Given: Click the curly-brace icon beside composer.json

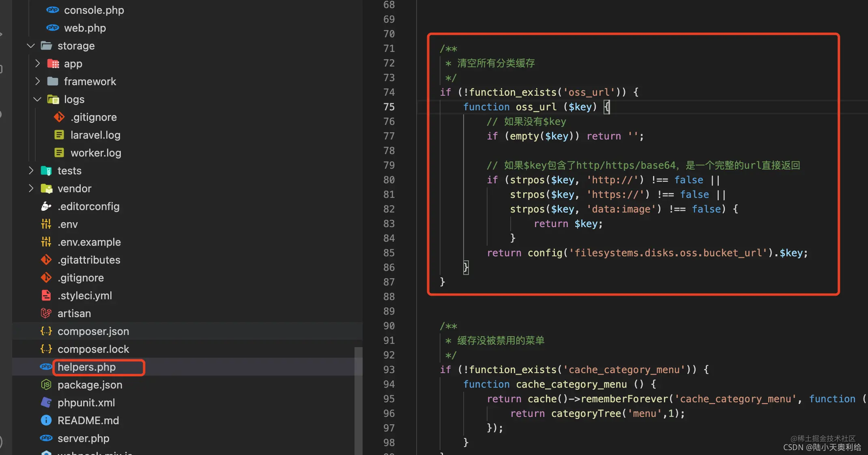Looking at the screenshot, I should pos(46,331).
